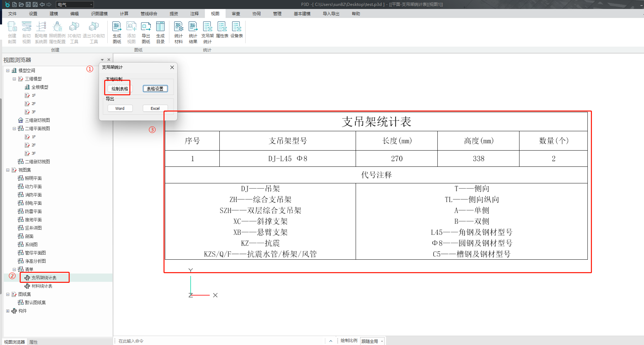Open the 设备表 ribbon tool
Screen dimensions: 644x345
(x=236, y=30)
